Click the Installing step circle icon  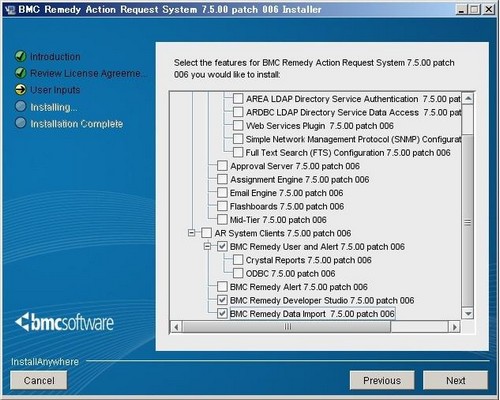(21, 107)
